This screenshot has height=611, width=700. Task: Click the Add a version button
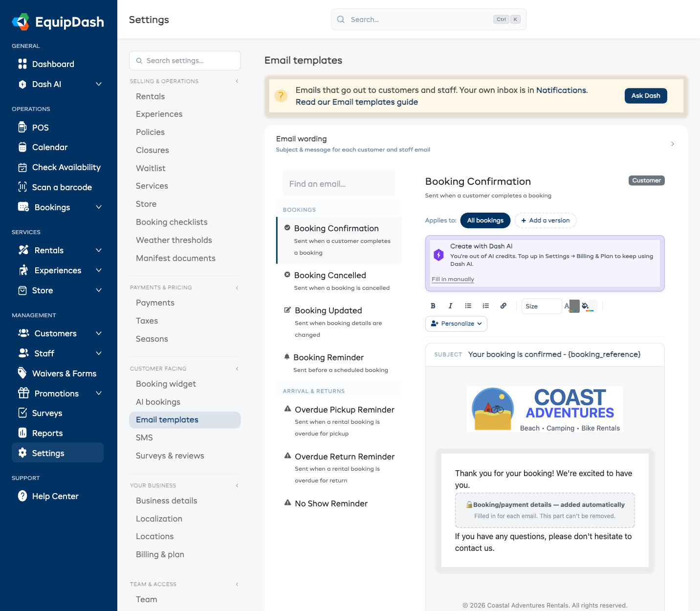546,220
